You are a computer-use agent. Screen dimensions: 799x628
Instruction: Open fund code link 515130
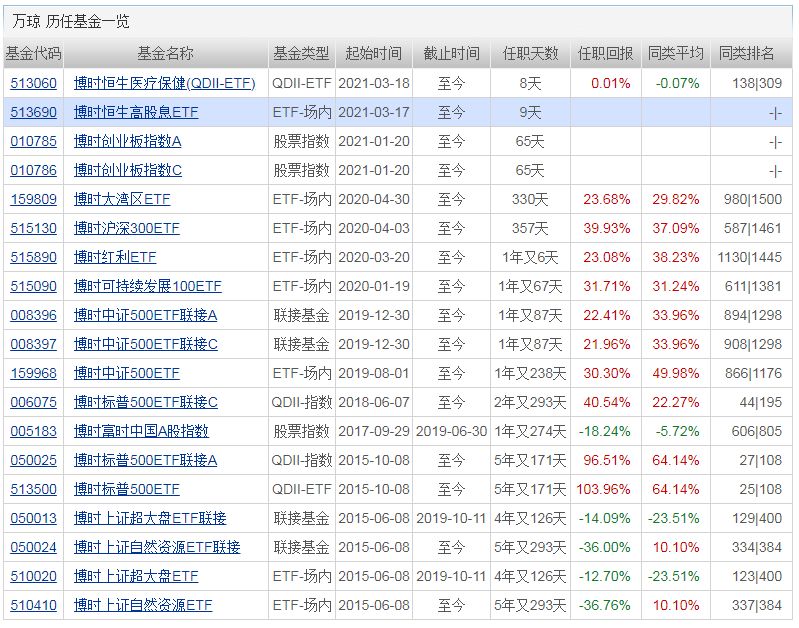tap(33, 228)
